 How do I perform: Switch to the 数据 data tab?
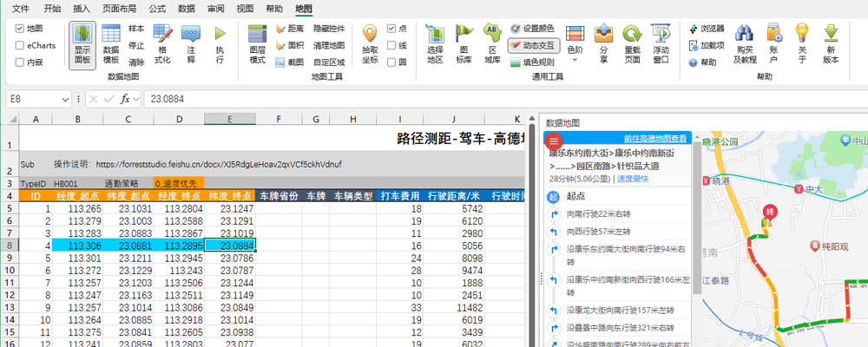coord(187,9)
